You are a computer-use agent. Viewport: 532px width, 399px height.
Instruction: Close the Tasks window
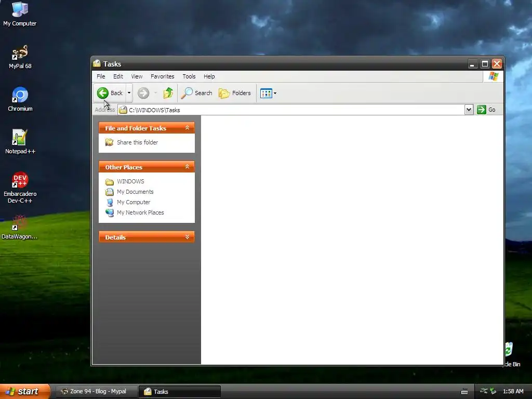(497, 64)
